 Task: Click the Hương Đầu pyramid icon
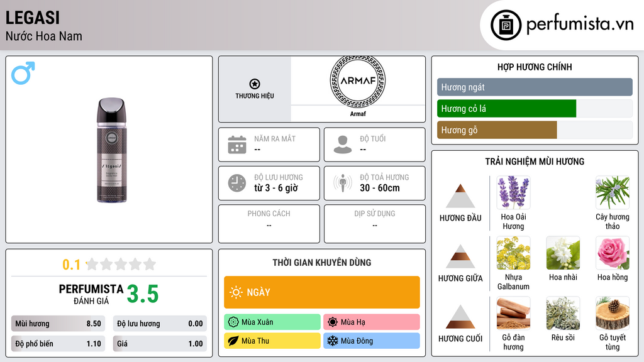click(x=460, y=196)
